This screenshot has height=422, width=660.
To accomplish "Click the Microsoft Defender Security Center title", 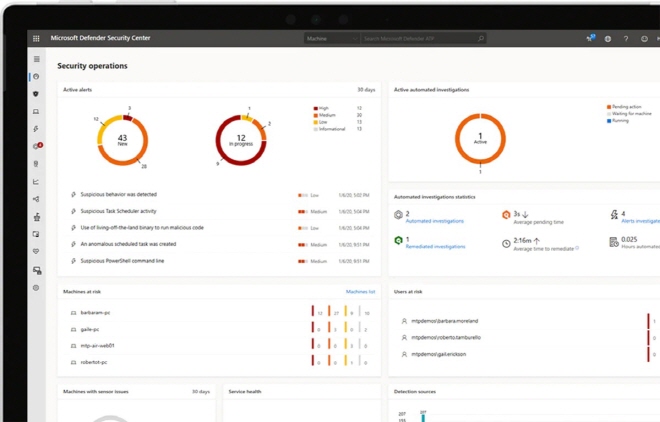I will pyautogui.click(x=100, y=38).
